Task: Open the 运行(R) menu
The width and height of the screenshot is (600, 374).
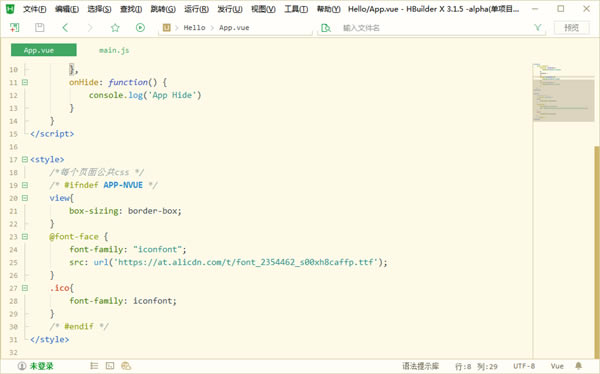Action: 196,9
